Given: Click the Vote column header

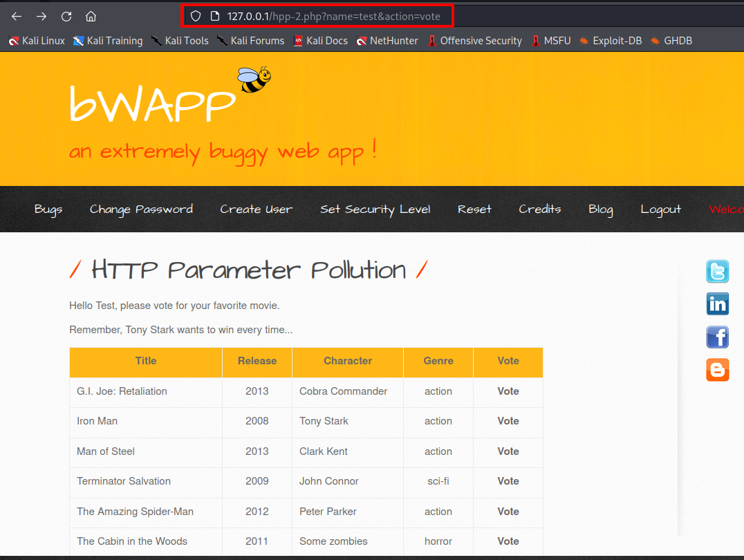Looking at the screenshot, I should point(508,361).
